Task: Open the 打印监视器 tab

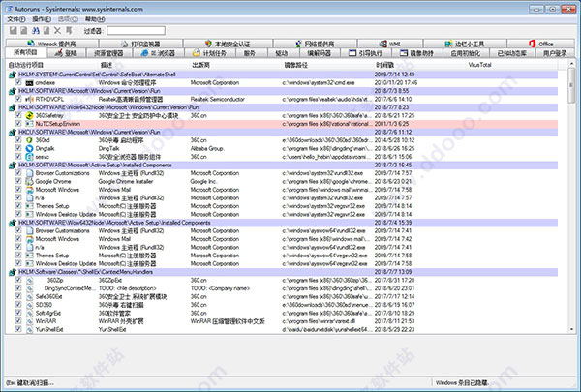Action: [x=140, y=44]
